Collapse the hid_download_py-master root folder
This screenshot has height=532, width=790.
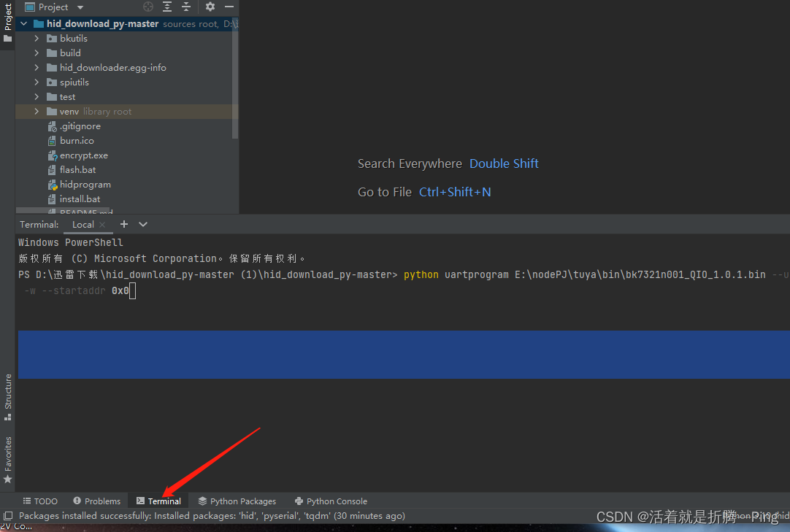coord(23,23)
